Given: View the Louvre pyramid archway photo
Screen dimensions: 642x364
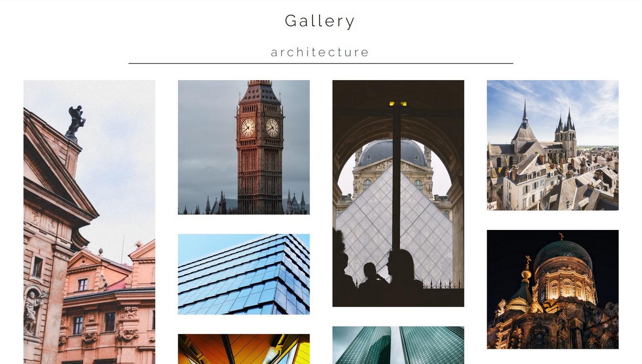Looking at the screenshot, I should tap(398, 193).
